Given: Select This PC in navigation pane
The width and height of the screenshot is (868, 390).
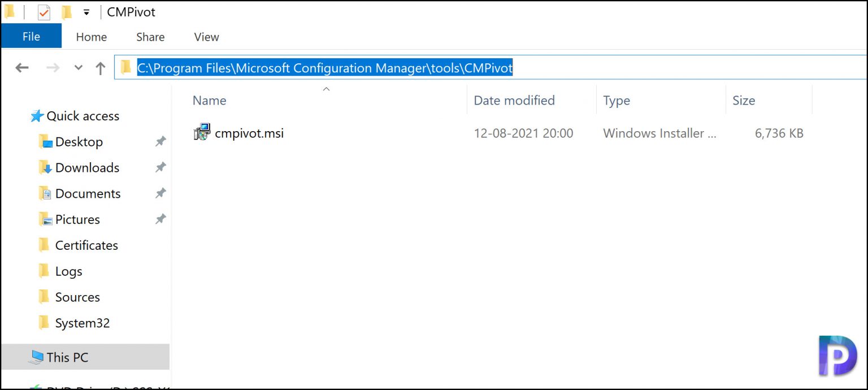Looking at the screenshot, I should click(67, 357).
